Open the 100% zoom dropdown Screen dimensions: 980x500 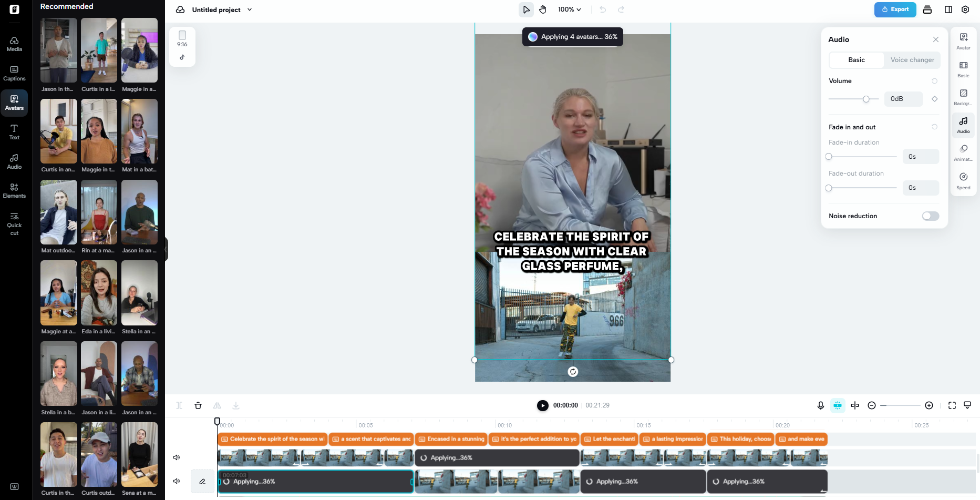pos(570,9)
